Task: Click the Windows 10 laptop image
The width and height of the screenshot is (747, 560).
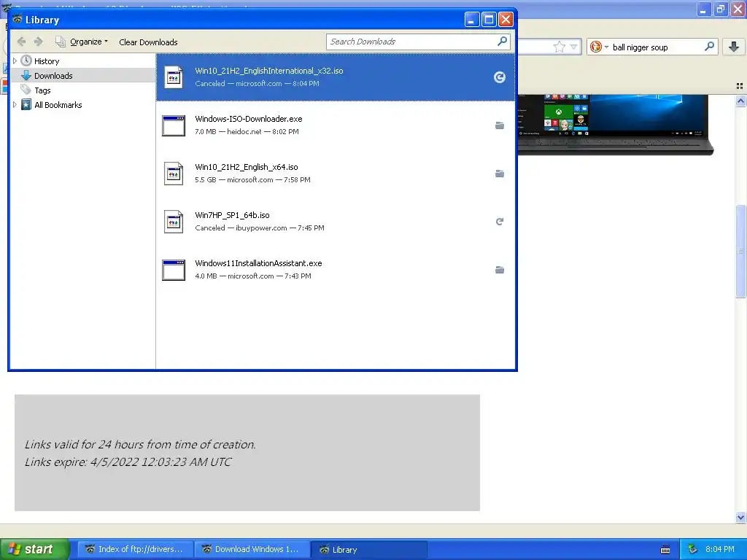Action: click(615, 124)
